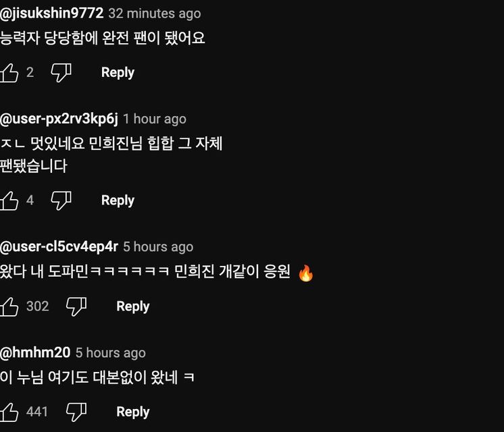The image size is (504, 432).
Task: Dislike the comment by @jisukshin9772
Action: [x=61, y=72]
